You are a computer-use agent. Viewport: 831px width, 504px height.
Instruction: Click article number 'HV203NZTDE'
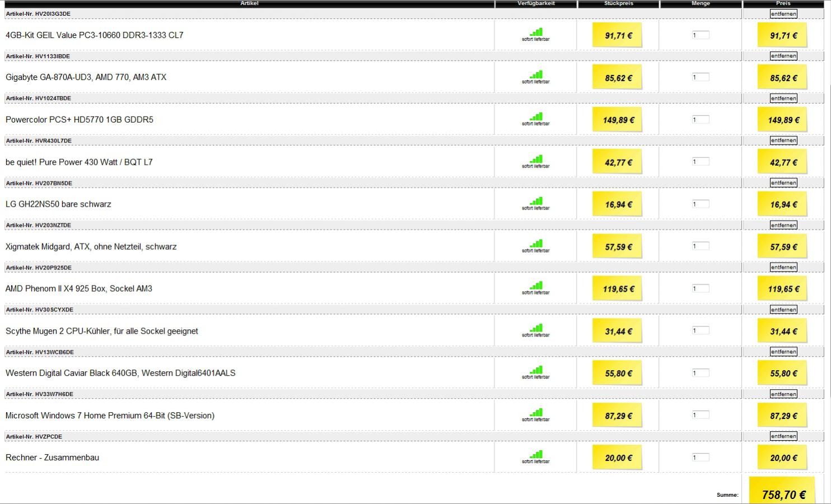[x=53, y=225]
